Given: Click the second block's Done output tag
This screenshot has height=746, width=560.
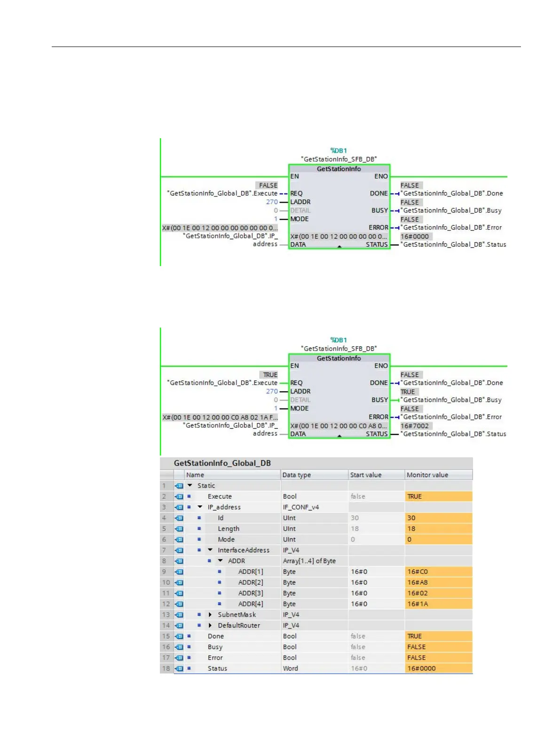Looking at the screenshot, I should coord(452,383).
